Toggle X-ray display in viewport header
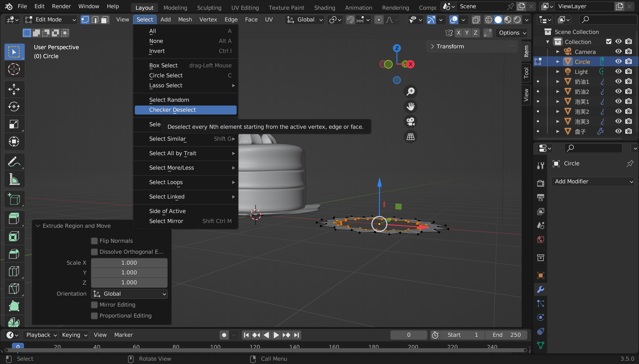Screen dimensions: 639x364 coord(476,19)
